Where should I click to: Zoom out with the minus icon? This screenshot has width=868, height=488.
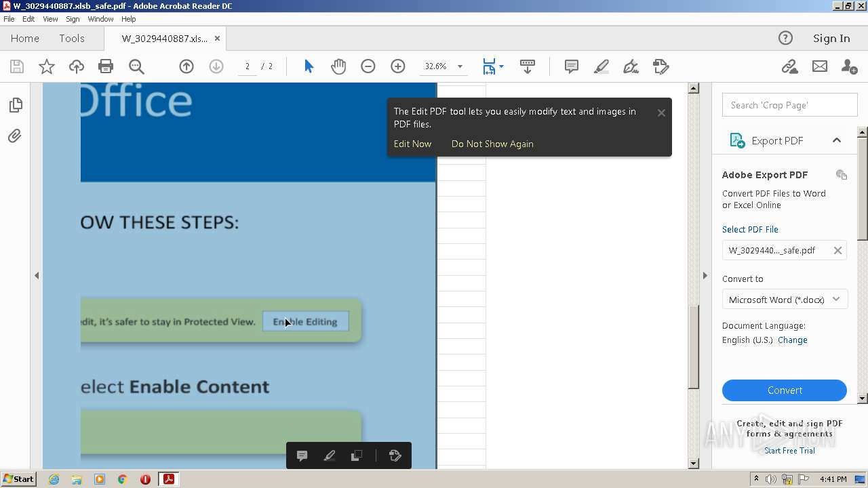click(368, 66)
